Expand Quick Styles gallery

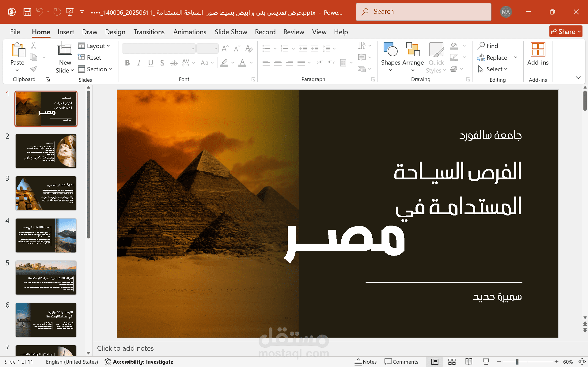point(436,57)
